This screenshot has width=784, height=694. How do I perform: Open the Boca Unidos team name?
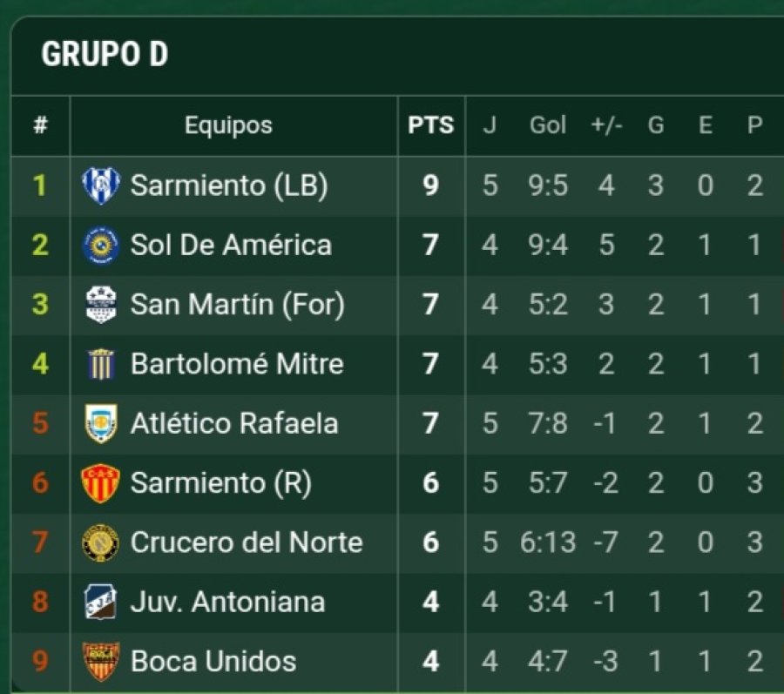pos(213,662)
